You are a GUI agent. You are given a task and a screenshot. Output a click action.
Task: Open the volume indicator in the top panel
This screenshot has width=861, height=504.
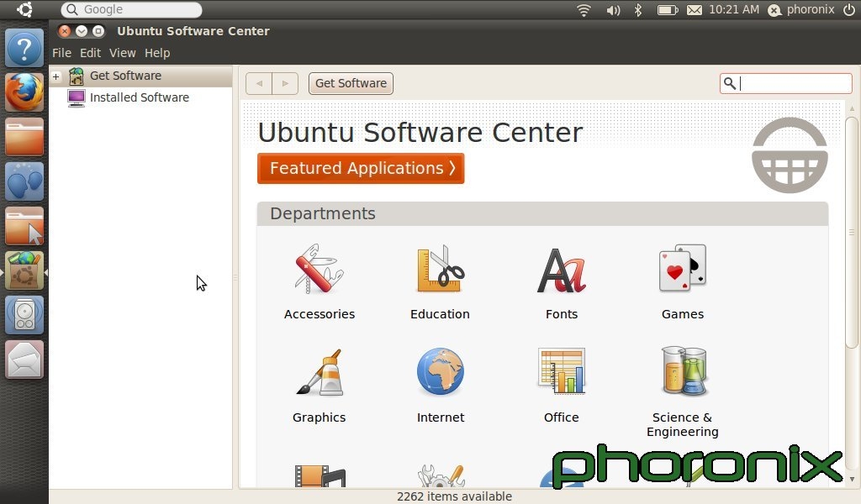click(613, 10)
